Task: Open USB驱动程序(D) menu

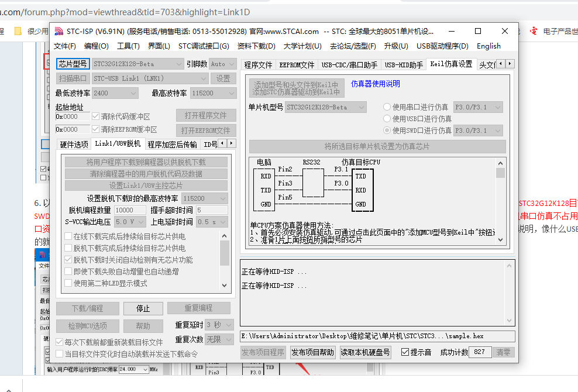Action: pyautogui.click(x=442, y=46)
